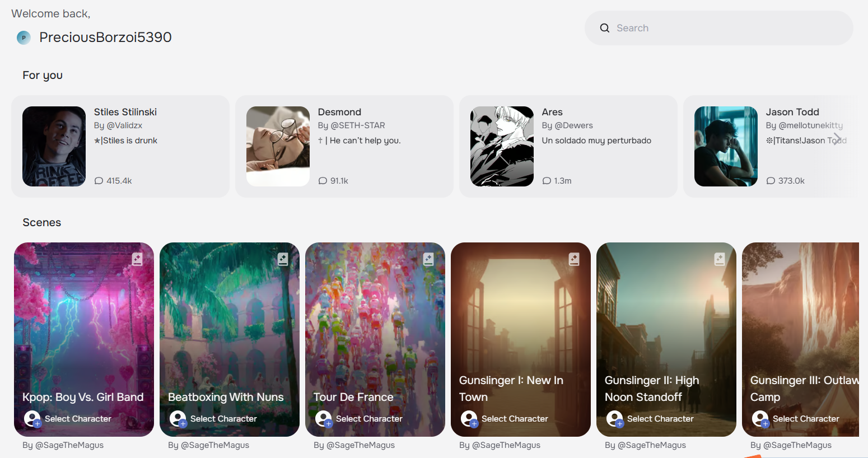
Task: Click the scene badge icon on Beatboxing With Nuns
Action: tap(283, 259)
